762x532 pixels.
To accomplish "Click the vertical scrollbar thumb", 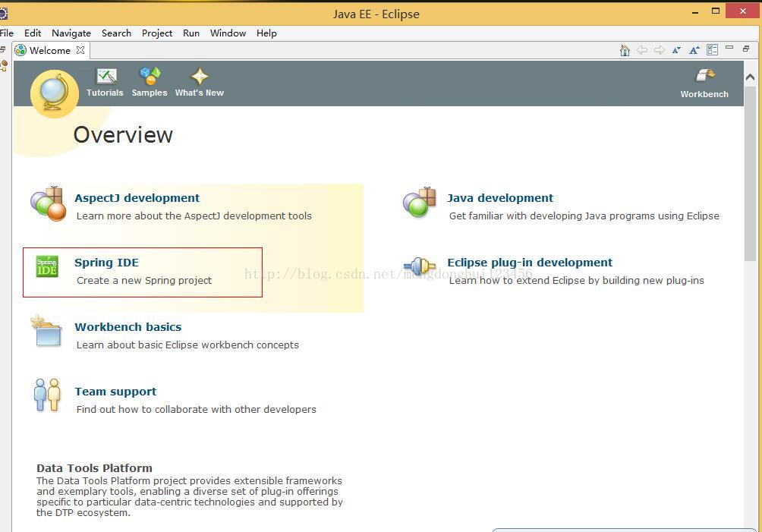I will point(751,174).
